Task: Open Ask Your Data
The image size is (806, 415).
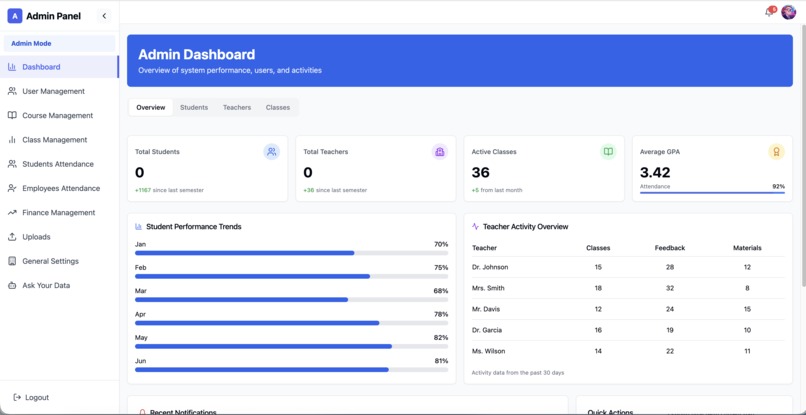Action: click(59, 285)
